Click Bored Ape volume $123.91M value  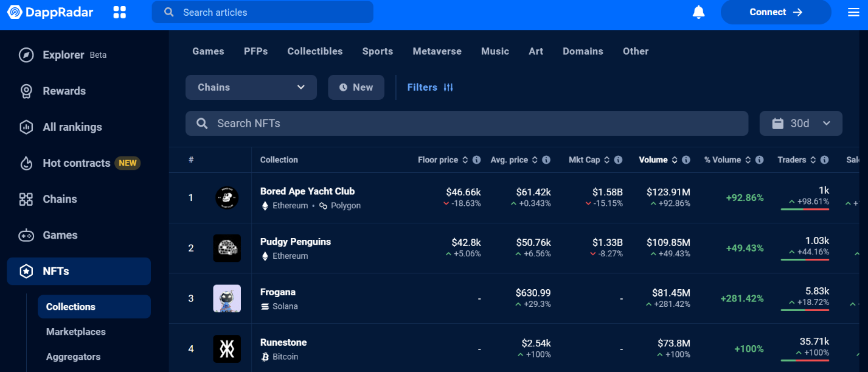tap(668, 192)
